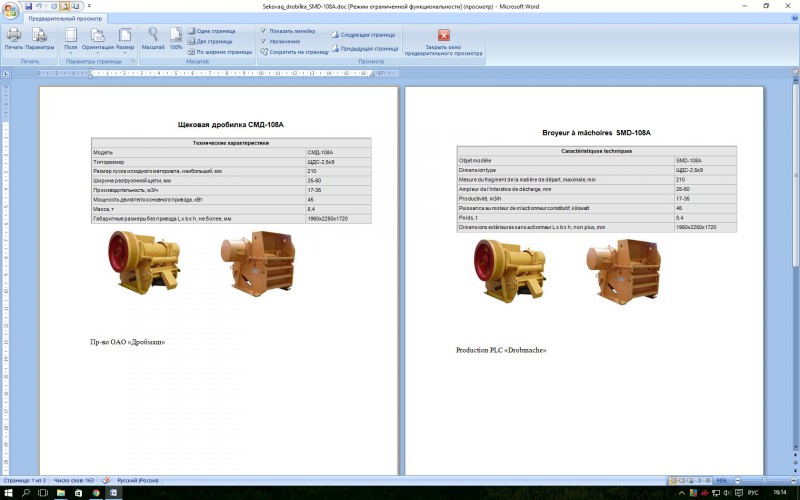Switch to Outline view button

(699, 481)
